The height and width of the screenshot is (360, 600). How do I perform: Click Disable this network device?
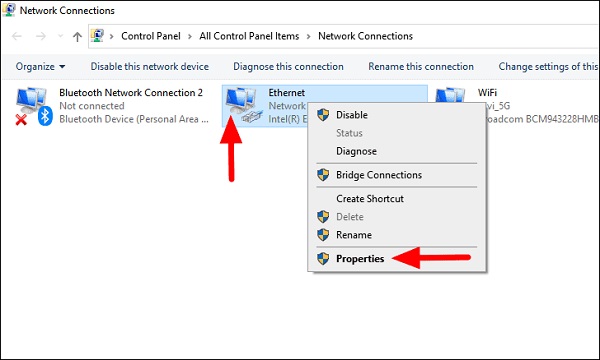150,67
